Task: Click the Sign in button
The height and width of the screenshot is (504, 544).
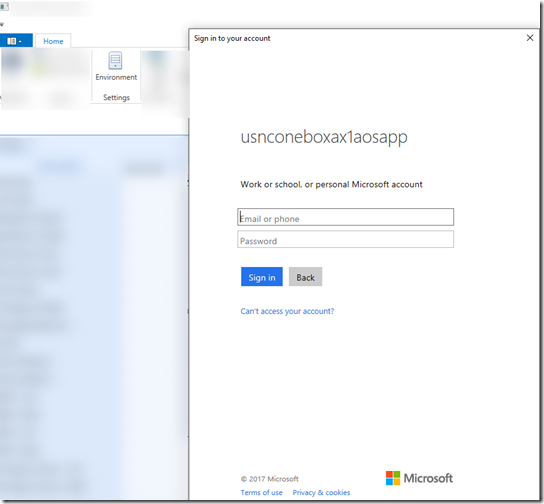Action: 262,277
